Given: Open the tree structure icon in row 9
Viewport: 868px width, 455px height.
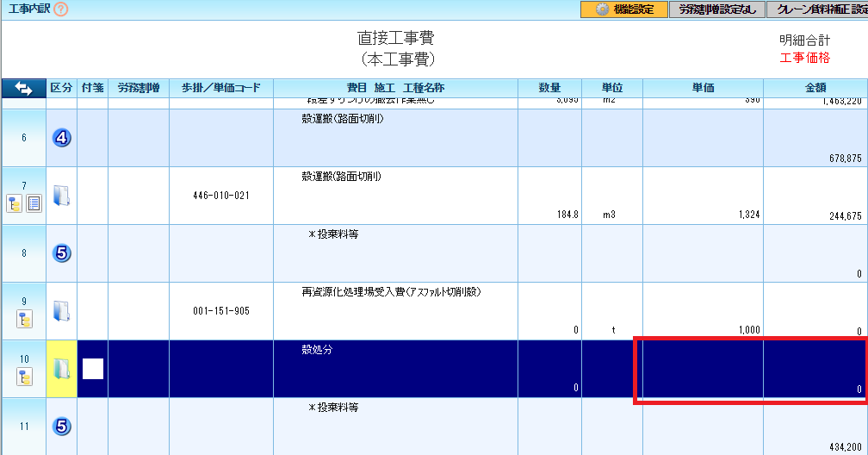Looking at the screenshot, I should pos(24,319).
